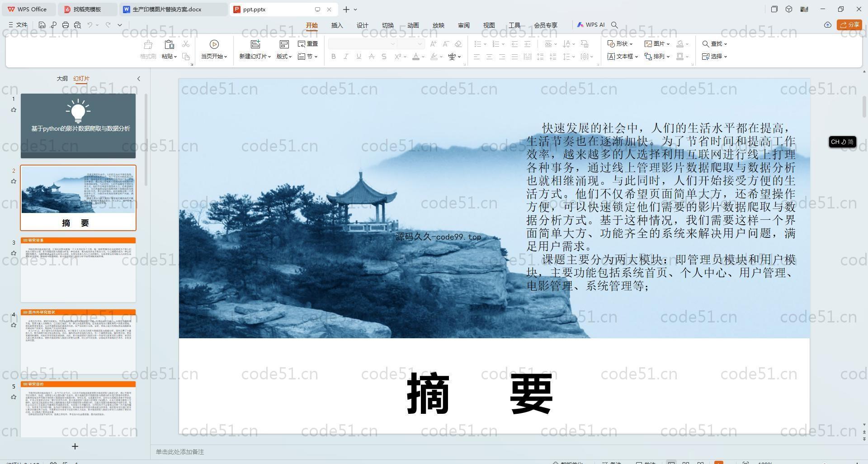The width and height of the screenshot is (868, 464).
Task: Start slideshow from current slide play icon
Action: [x=214, y=44]
